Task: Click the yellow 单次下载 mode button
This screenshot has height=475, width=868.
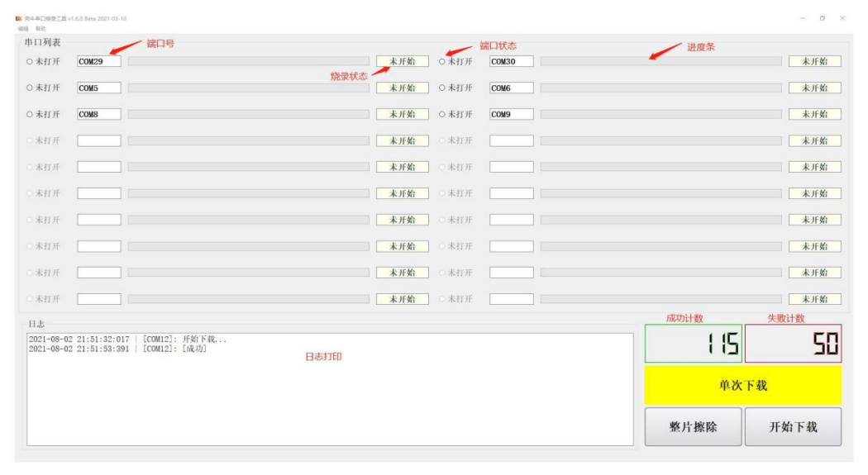Action: click(743, 385)
